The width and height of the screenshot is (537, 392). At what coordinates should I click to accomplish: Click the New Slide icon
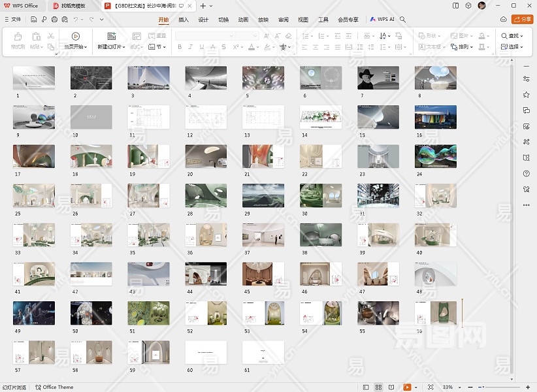click(111, 37)
